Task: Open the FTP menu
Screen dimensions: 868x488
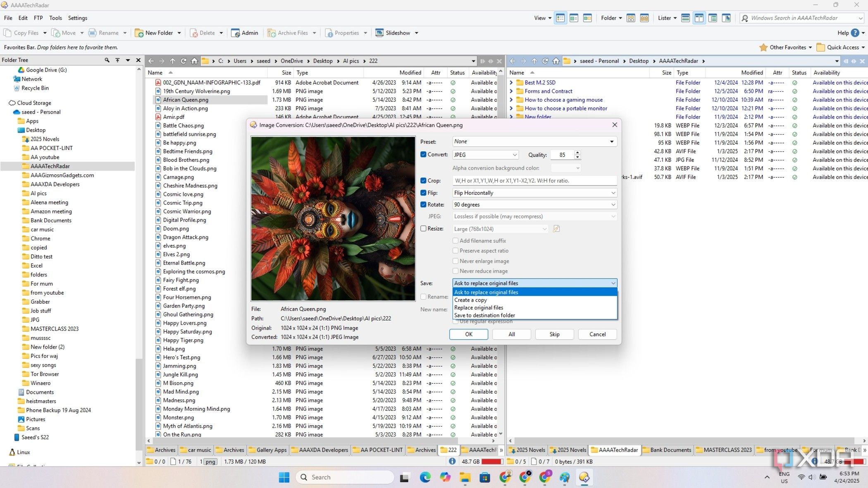Action: tap(38, 18)
